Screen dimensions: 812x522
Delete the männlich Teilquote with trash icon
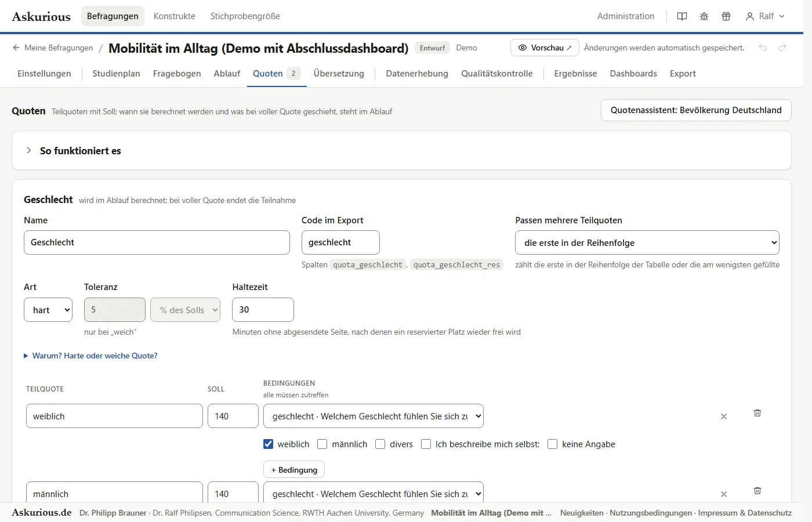click(757, 491)
